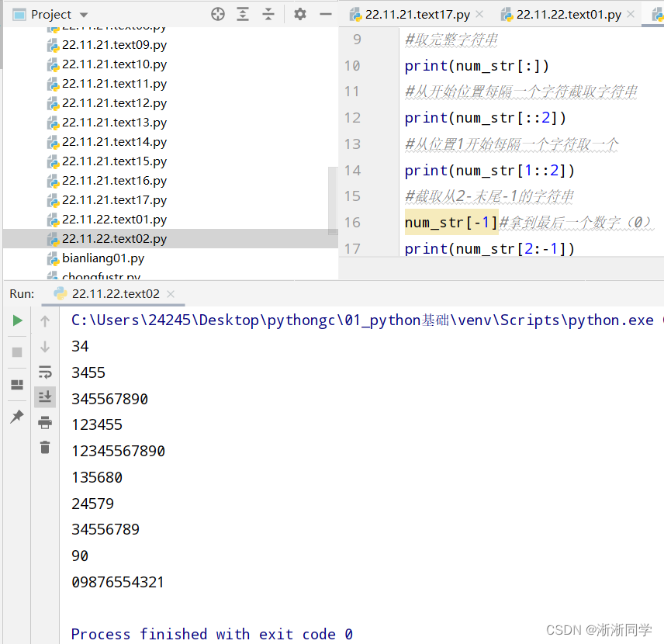Viewport: 664px width, 644px height.
Task: Click the comment on line 9
Action: pos(451,40)
